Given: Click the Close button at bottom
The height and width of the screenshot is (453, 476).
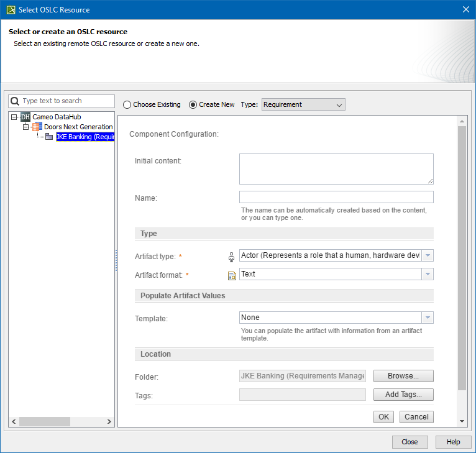Looking at the screenshot, I should 410,442.
